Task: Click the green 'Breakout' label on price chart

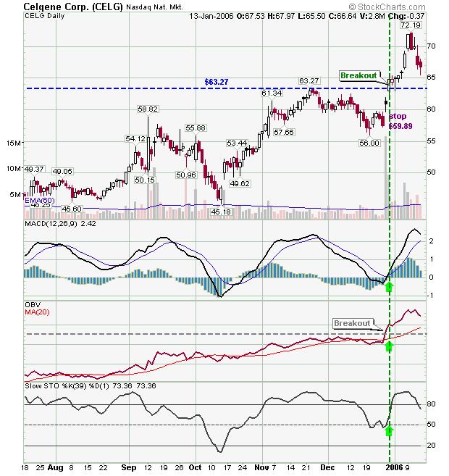Action: 358,75
